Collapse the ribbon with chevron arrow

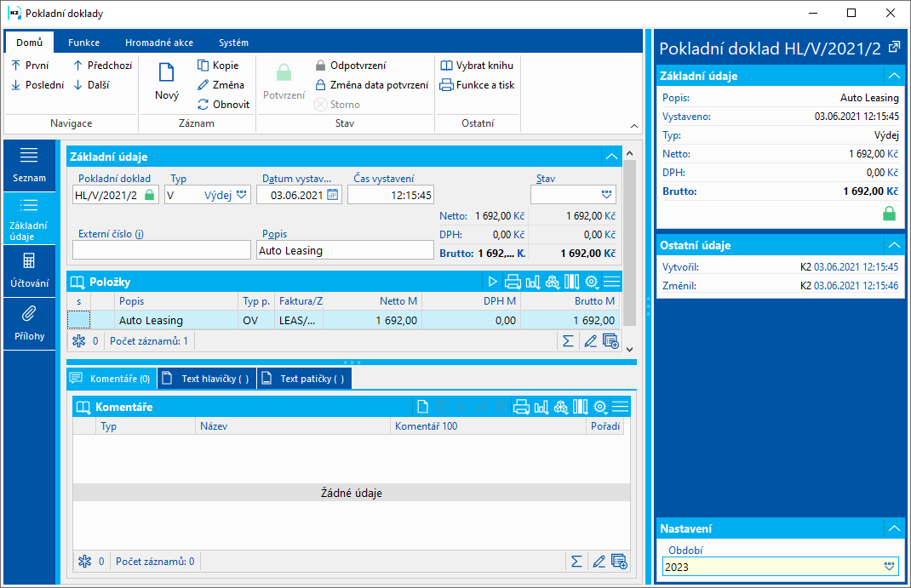(x=633, y=126)
